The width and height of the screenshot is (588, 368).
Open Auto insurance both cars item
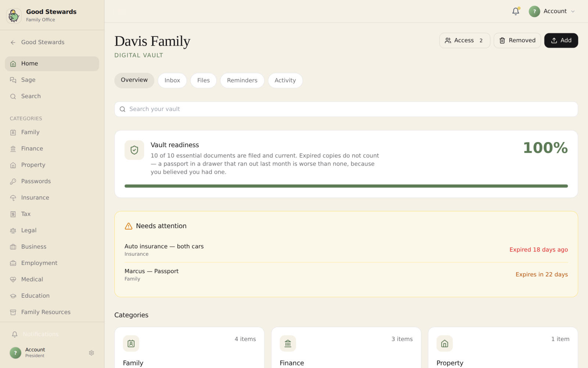click(x=346, y=250)
